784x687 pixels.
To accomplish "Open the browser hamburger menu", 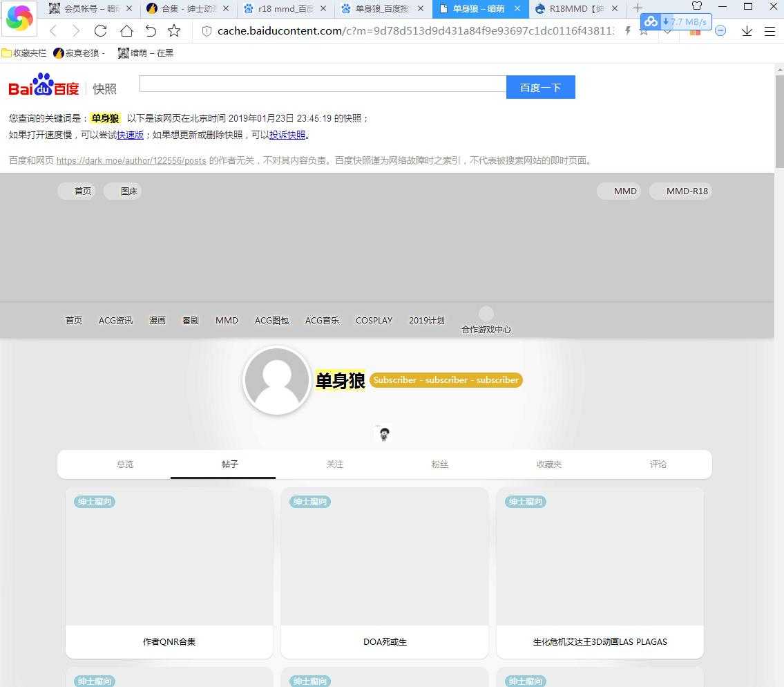I will pyautogui.click(x=770, y=31).
